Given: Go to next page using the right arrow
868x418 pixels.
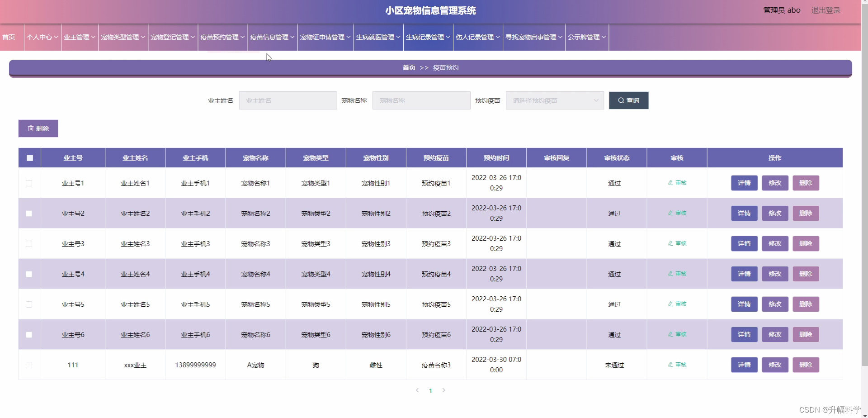Looking at the screenshot, I should click(x=443, y=390).
